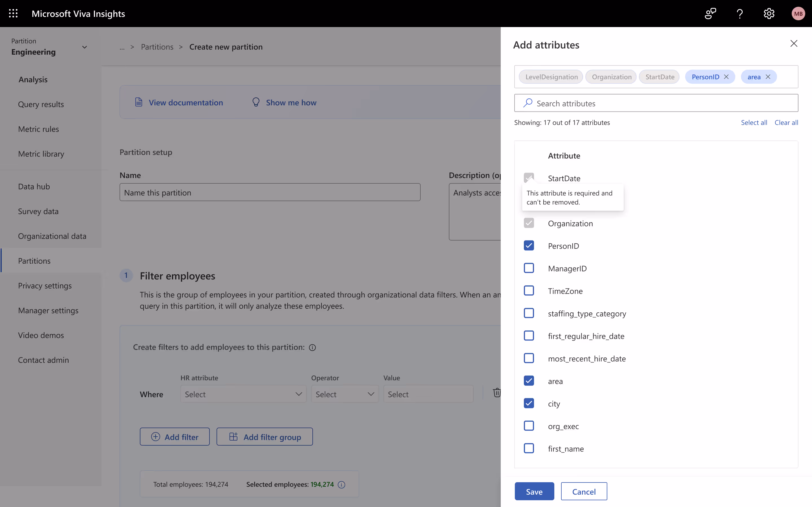The height and width of the screenshot is (507, 812).
Task: Remove the PersonID attribute chip
Action: 727,76
